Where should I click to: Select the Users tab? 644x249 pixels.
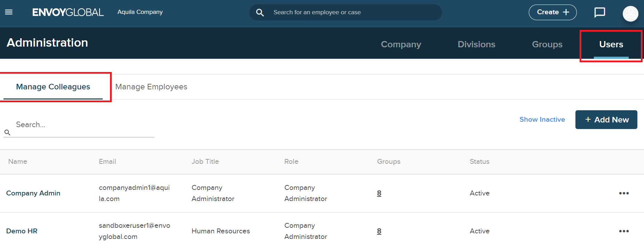point(611,45)
